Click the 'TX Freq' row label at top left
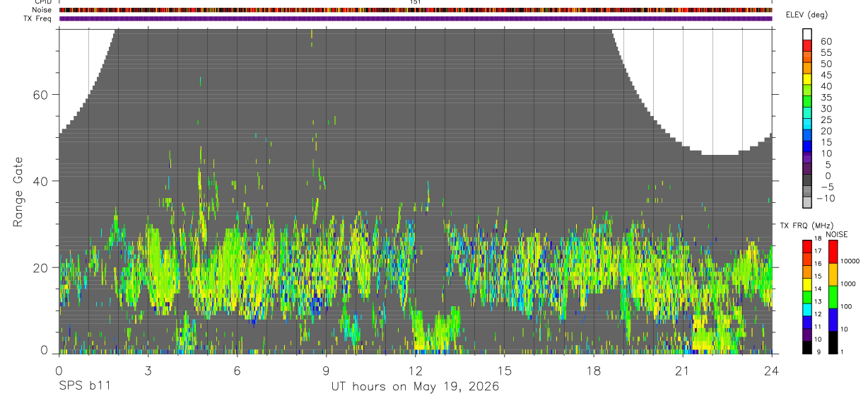This screenshot has height=401, width=868. click(39, 18)
